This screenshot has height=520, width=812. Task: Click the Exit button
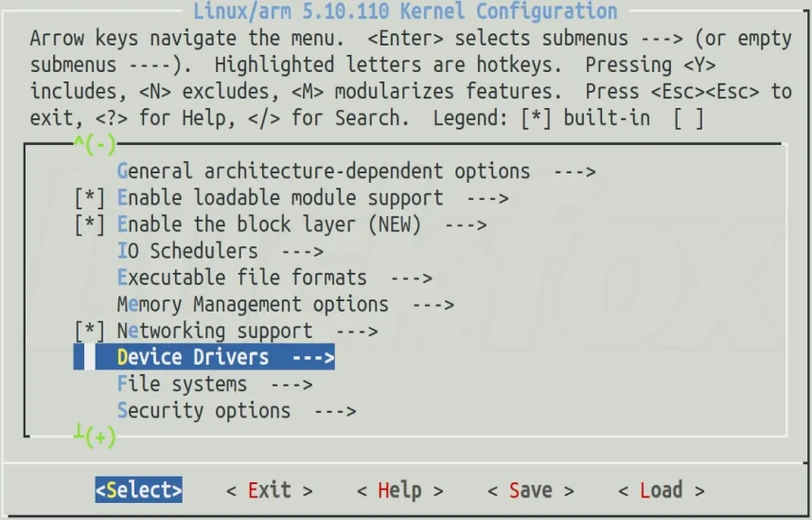click(x=270, y=490)
